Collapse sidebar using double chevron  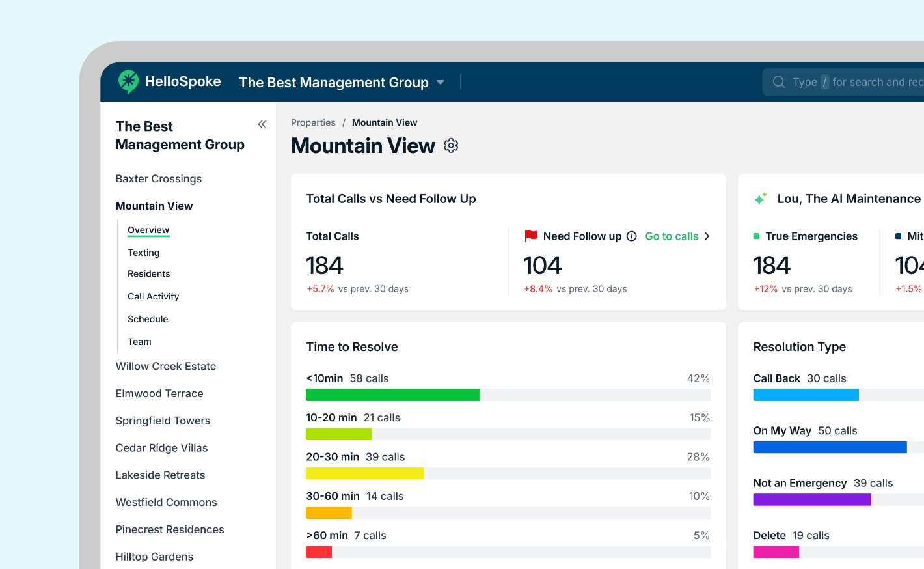point(262,124)
